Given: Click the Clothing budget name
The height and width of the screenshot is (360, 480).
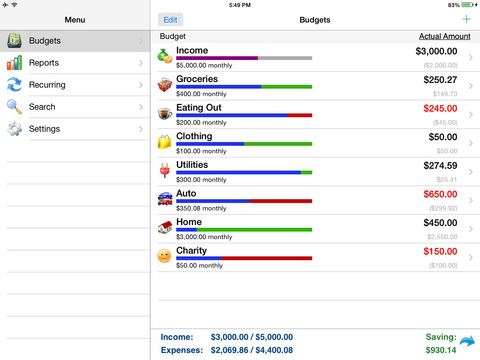Looking at the screenshot, I should coord(194,136).
